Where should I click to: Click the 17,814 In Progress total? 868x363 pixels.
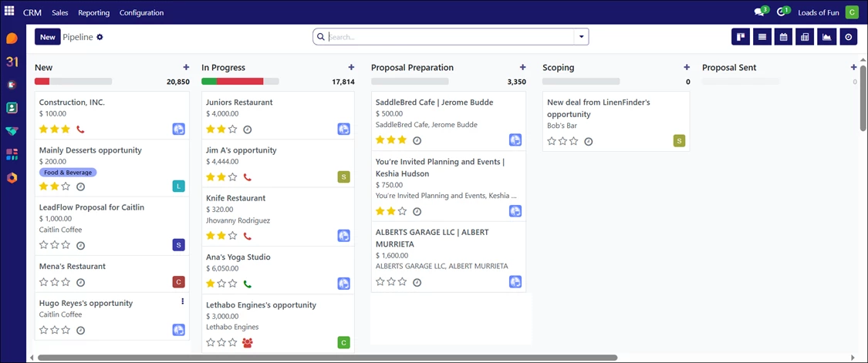coord(343,82)
